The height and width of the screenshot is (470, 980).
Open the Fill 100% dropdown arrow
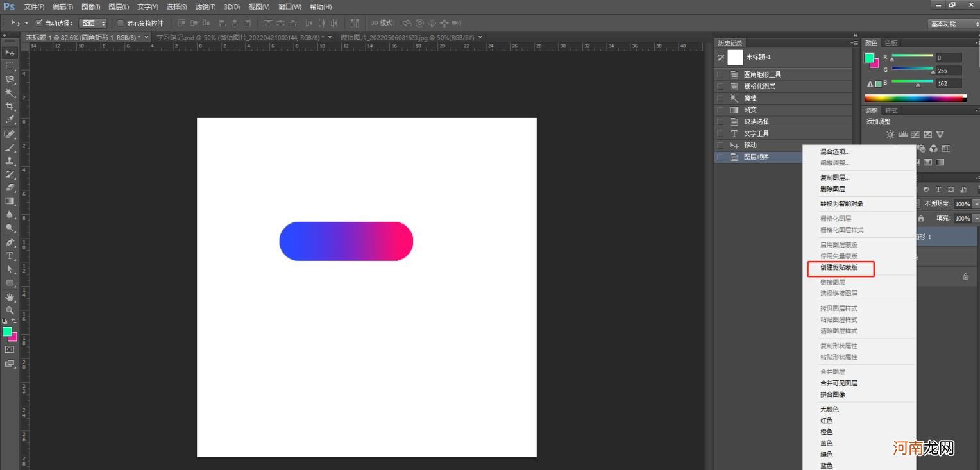(x=976, y=218)
